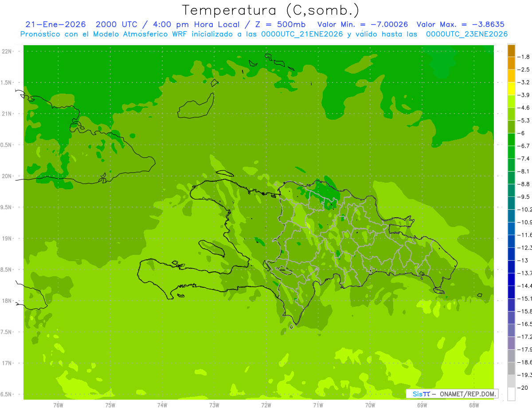Click the 72W longitude label

click(x=266, y=405)
